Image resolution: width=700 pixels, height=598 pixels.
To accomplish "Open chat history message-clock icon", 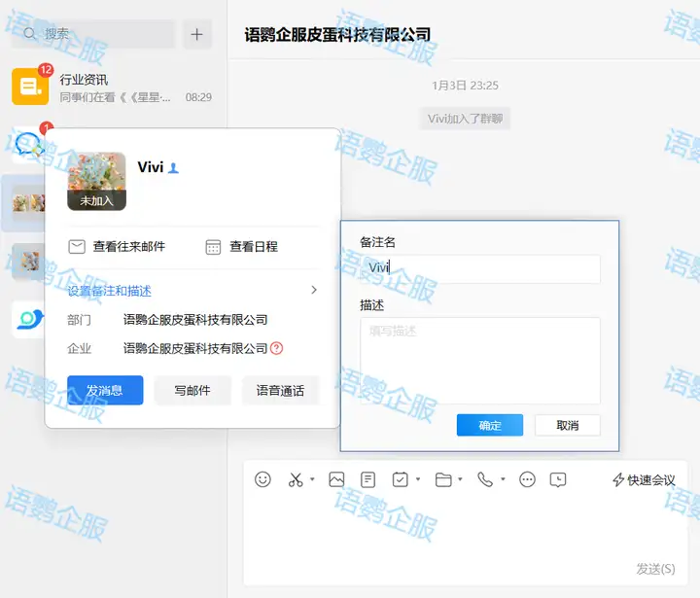I will pyautogui.click(x=558, y=479).
